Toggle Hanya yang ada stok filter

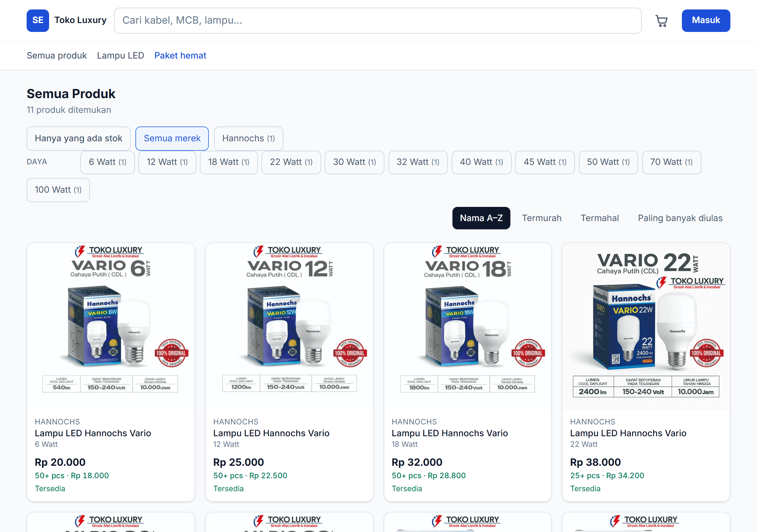click(78, 138)
